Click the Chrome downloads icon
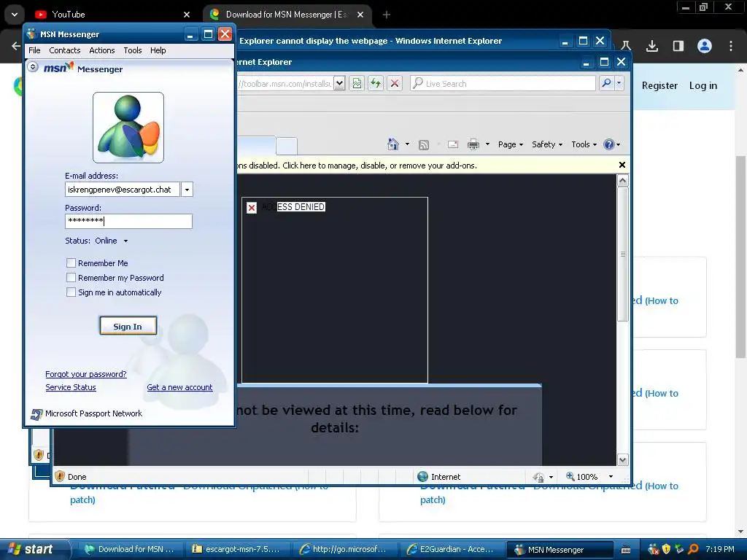The image size is (747, 560). (x=652, y=46)
